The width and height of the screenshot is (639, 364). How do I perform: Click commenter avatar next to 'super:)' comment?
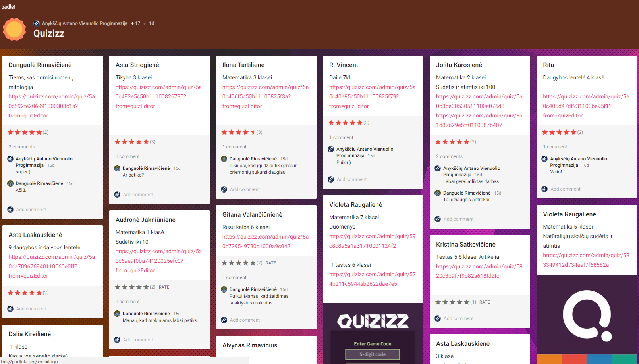10,159
